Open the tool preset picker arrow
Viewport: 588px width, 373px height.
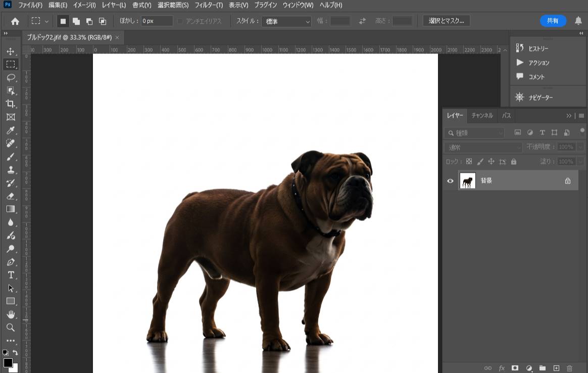[x=46, y=21]
